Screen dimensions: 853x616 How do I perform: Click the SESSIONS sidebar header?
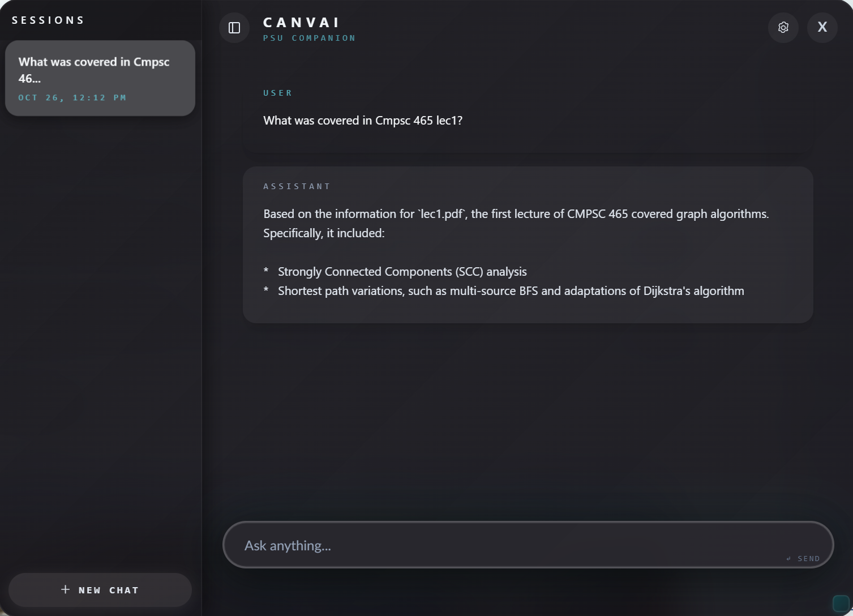pos(49,20)
